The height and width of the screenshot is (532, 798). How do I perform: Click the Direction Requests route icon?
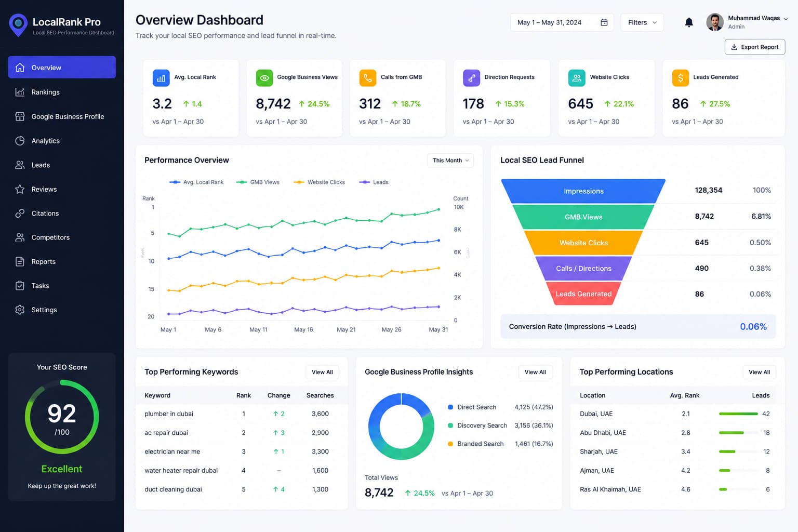[x=471, y=78]
